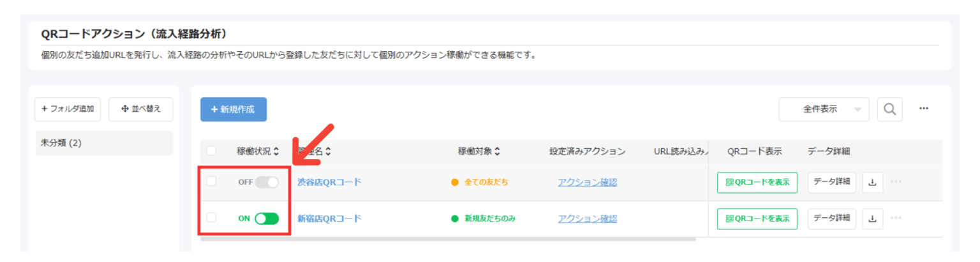Open more options for 新宿店QRコード row
The image size is (980, 262).
coord(896,219)
